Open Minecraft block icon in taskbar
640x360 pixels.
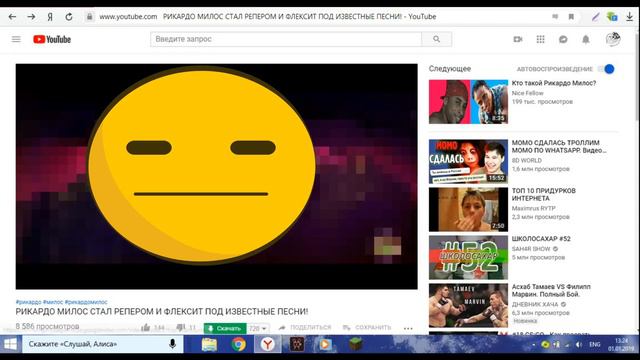[x=355, y=344]
